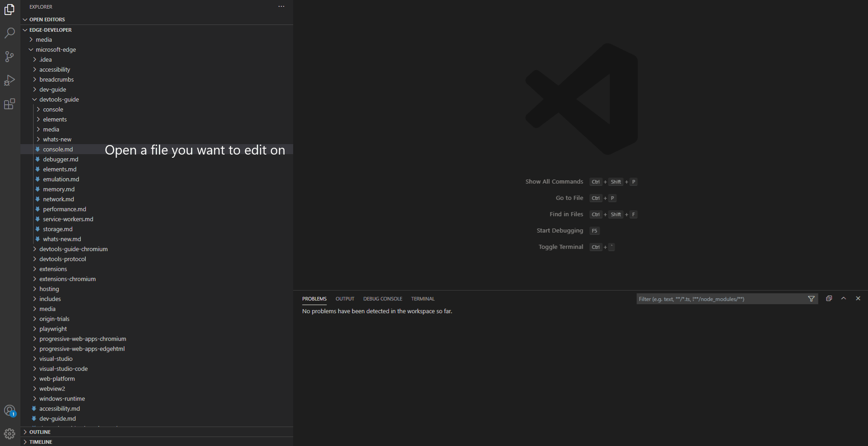868x446 pixels.
Task: Collapse the devtools-guide folder
Action: (x=59, y=99)
